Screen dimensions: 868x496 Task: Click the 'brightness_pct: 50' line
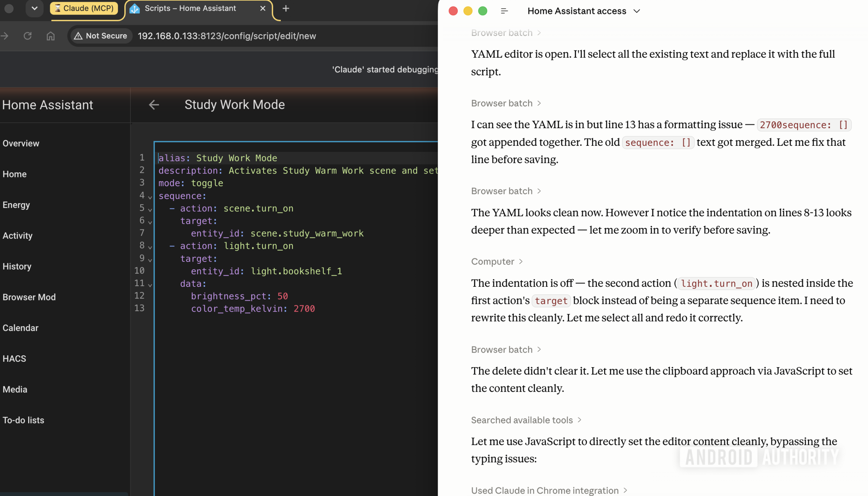pyautogui.click(x=239, y=296)
